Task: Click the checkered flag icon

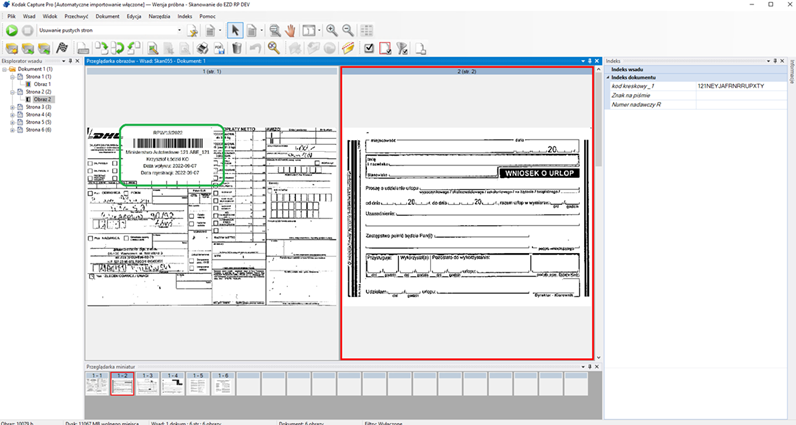Action: 62,47
